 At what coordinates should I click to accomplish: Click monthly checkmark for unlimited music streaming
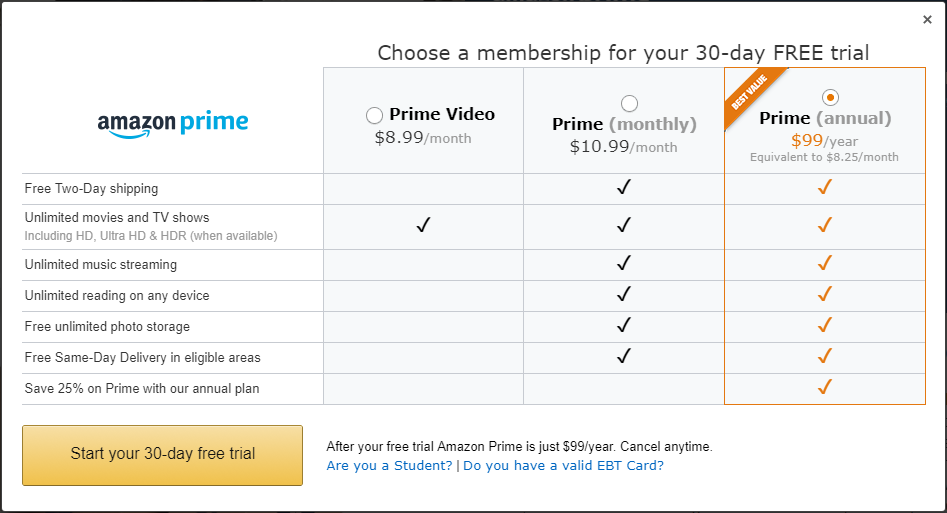click(x=624, y=264)
